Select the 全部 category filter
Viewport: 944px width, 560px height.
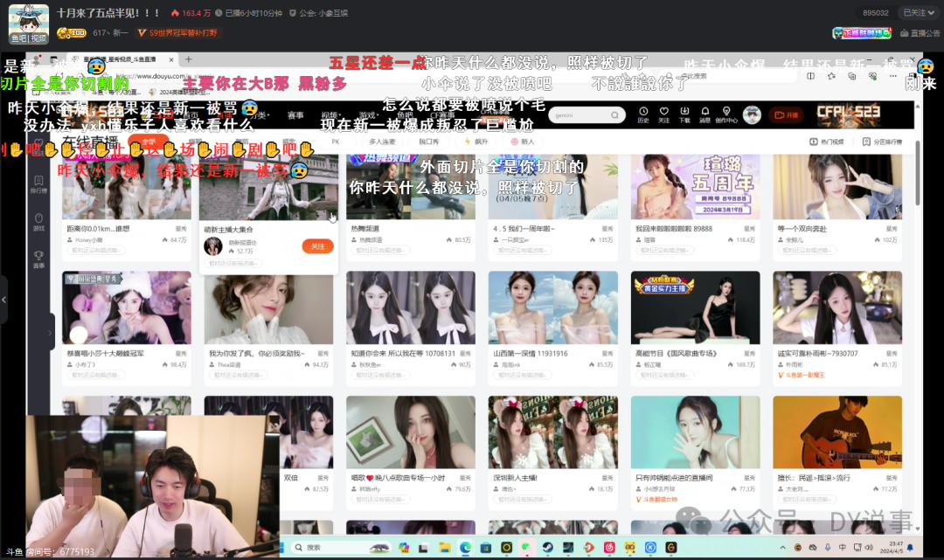148,142
